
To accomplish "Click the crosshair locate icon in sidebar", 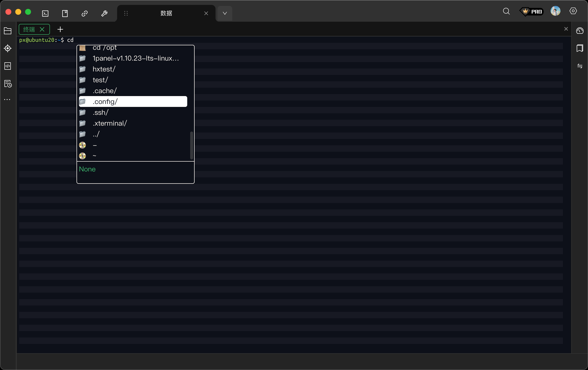I will click(x=8, y=48).
